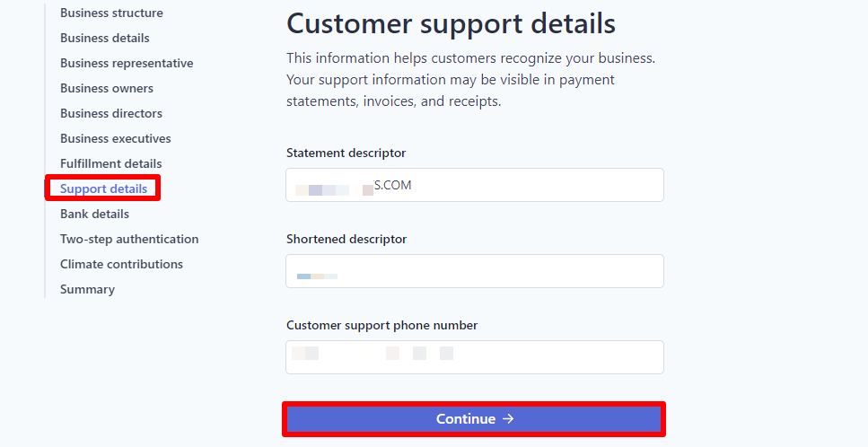Viewport: 868px width, 447px height.
Task: Jump to the Summary step
Action: pos(87,290)
